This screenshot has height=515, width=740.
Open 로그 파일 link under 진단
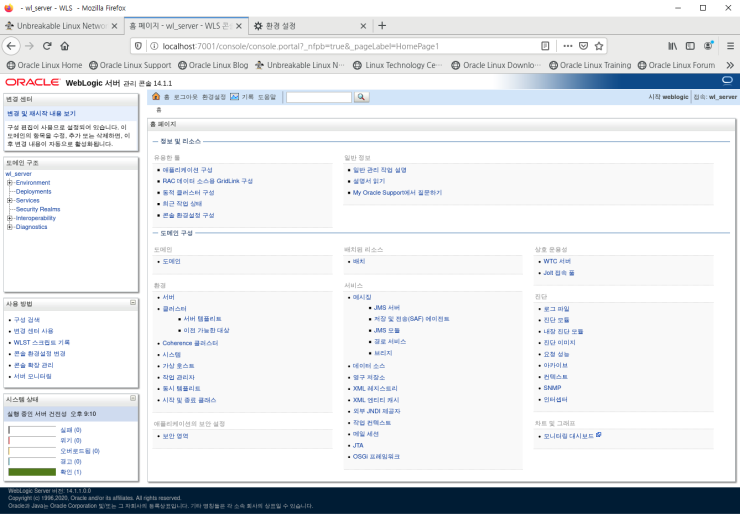[556, 309]
